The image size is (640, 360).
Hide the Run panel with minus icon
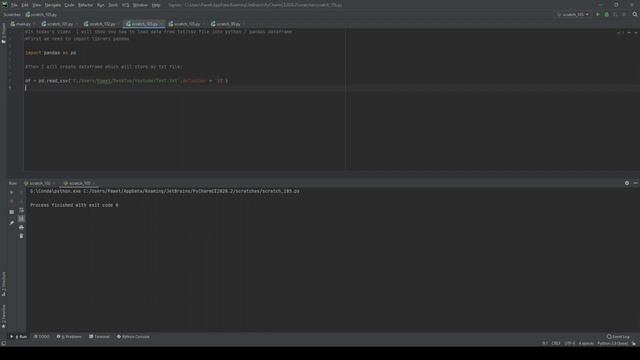636,183
